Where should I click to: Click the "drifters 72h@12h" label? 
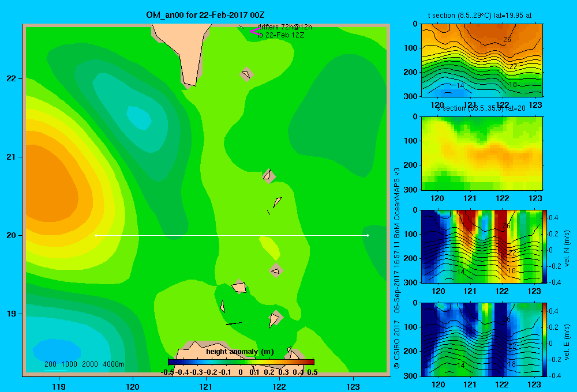pyautogui.click(x=284, y=27)
